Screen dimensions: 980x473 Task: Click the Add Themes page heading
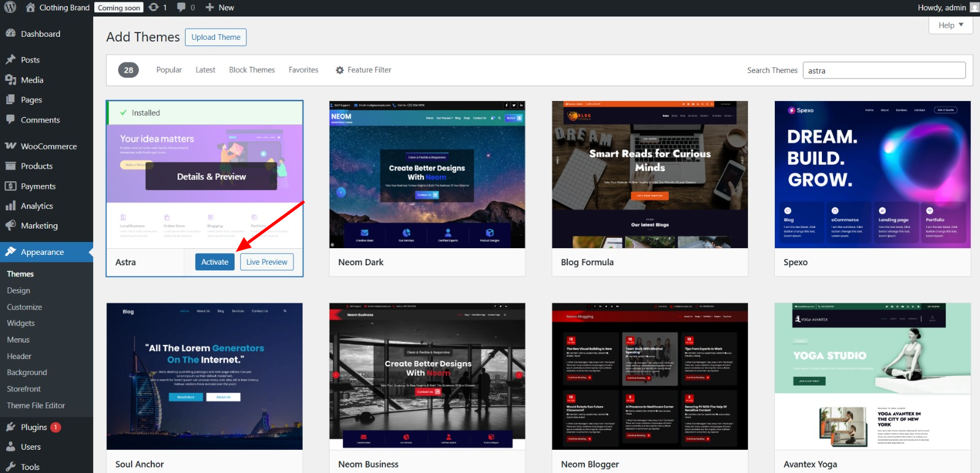[143, 37]
